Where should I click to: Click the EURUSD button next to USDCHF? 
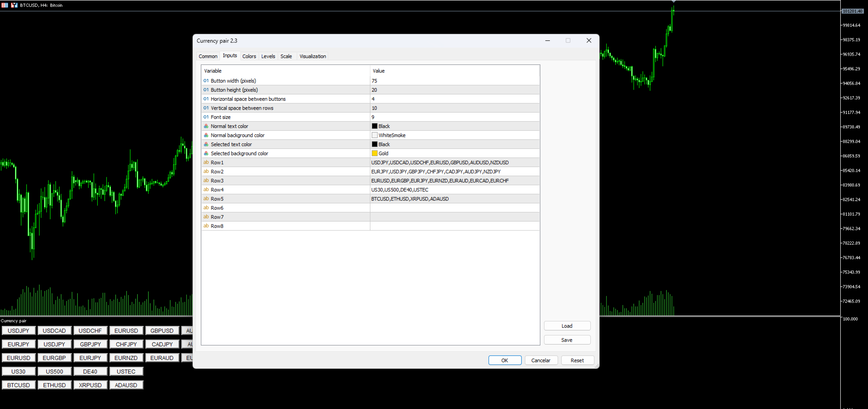pyautogui.click(x=126, y=331)
